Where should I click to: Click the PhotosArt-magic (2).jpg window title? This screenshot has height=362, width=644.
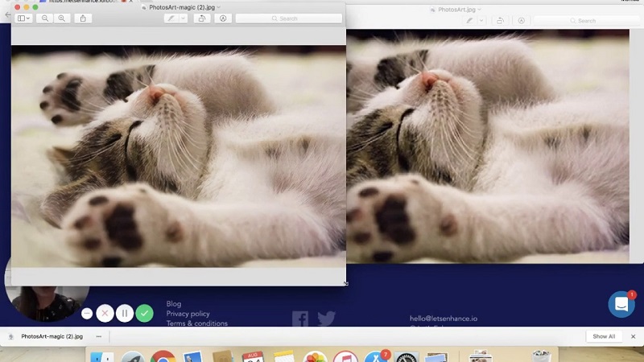coord(177,7)
